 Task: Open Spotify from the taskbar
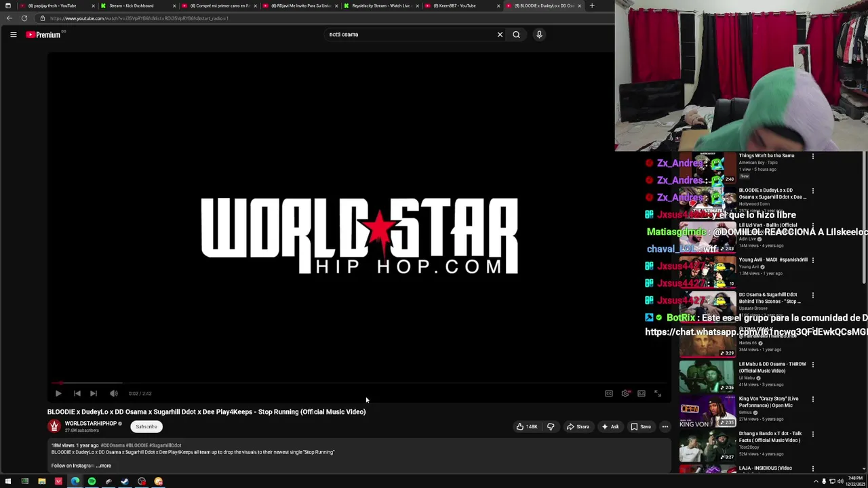92,481
